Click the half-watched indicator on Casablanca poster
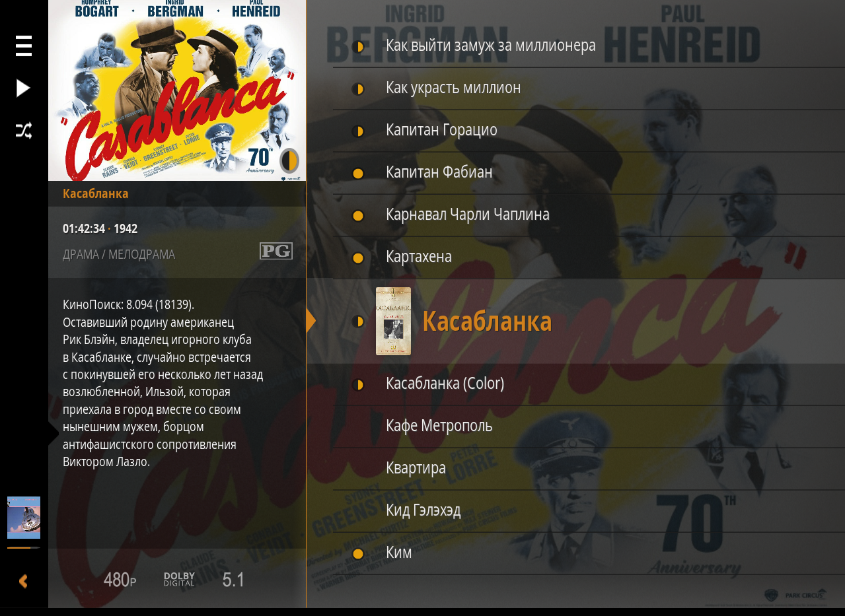845x616 pixels. tap(289, 161)
